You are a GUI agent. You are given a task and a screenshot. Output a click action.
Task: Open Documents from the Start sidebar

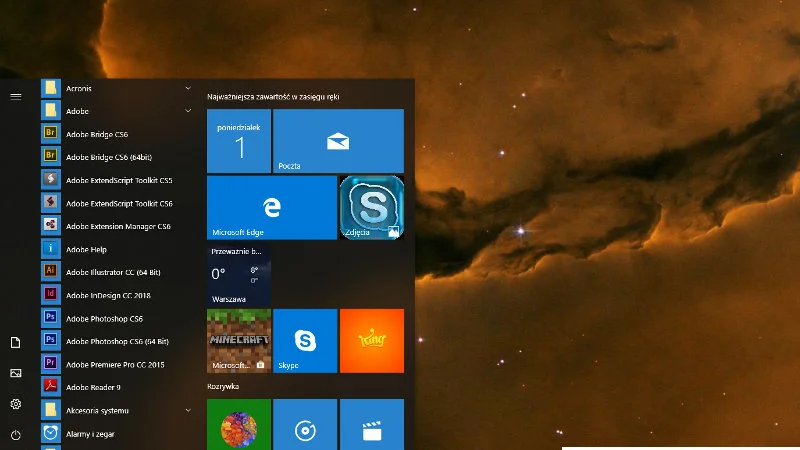pos(16,342)
